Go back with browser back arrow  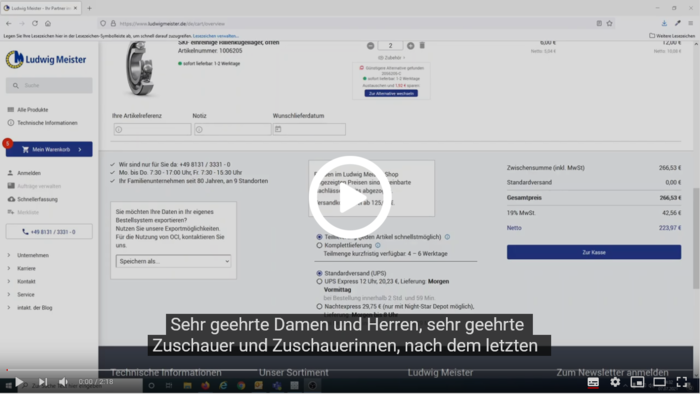(x=9, y=23)
